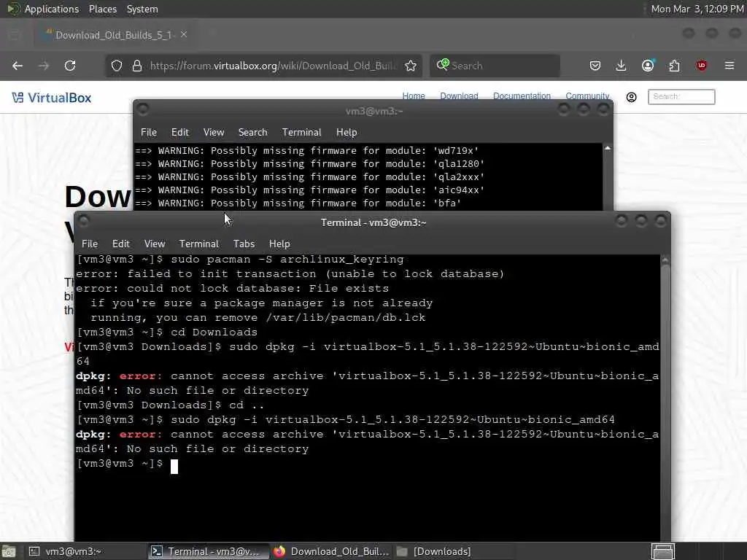Open View menu in back vm3@vm3 terminal
747x560 pixels.
click(x=214, y=133)
